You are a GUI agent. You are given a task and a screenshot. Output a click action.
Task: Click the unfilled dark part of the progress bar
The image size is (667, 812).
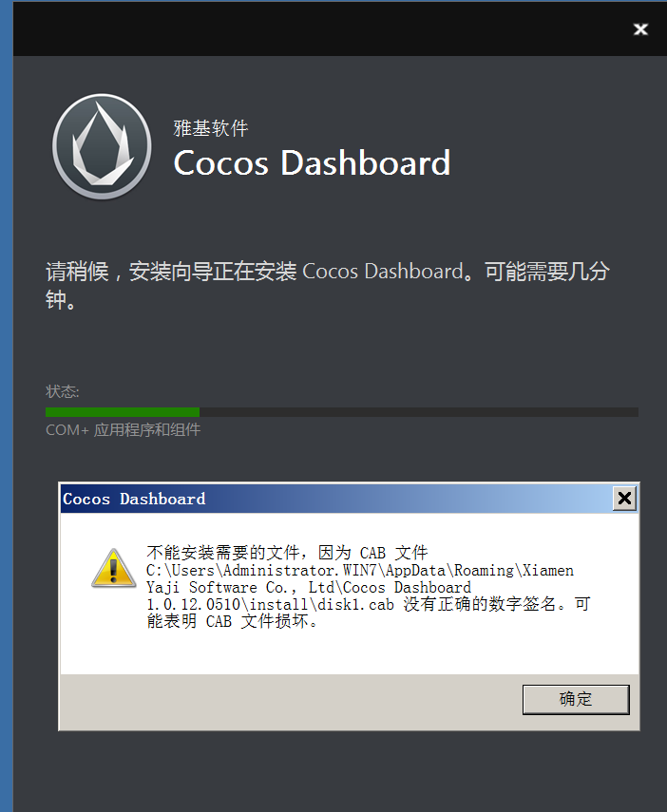pyautogui.click(x=419, y=412)
